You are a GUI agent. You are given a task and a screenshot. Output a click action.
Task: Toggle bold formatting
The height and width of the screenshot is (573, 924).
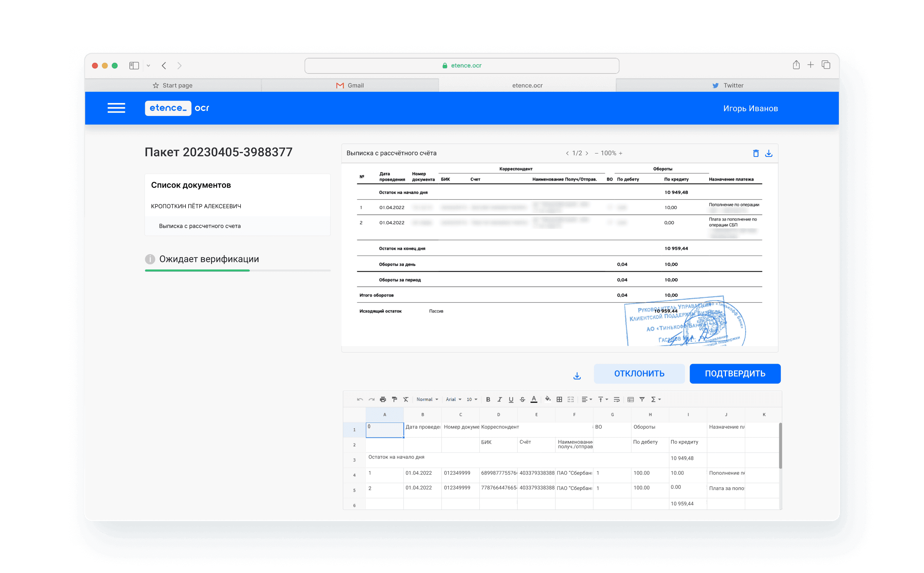[488, 399]
